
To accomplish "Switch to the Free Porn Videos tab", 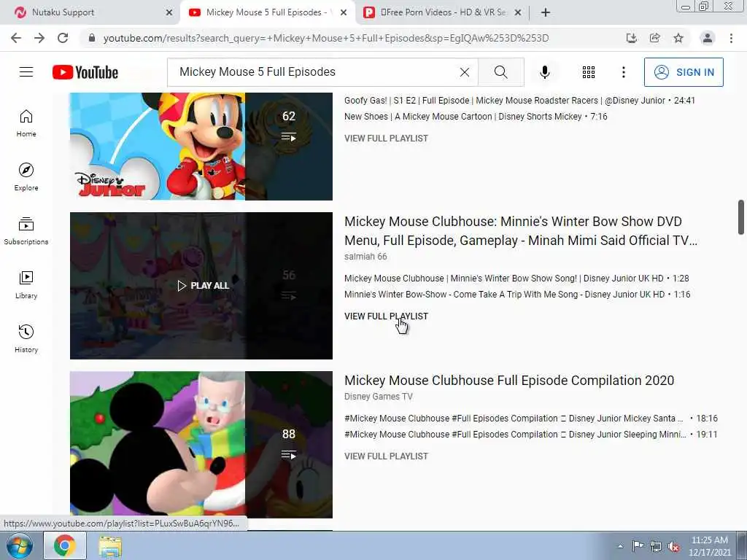I will (442, 12).
